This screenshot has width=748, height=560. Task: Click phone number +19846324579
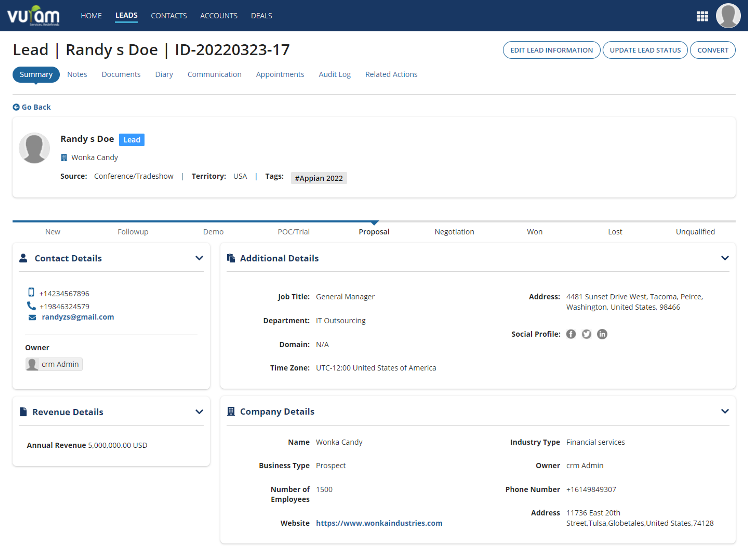[64, 306]
